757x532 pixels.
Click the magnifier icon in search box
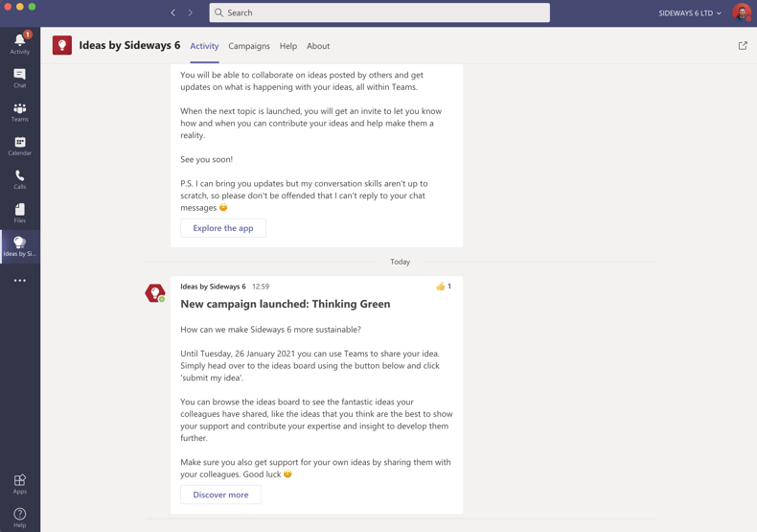tap(218, 12)
